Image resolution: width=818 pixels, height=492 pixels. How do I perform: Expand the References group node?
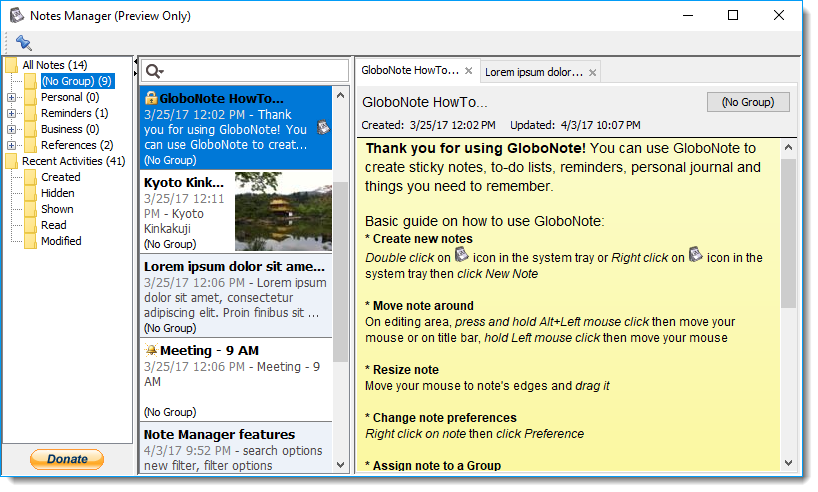pos(11,146)
